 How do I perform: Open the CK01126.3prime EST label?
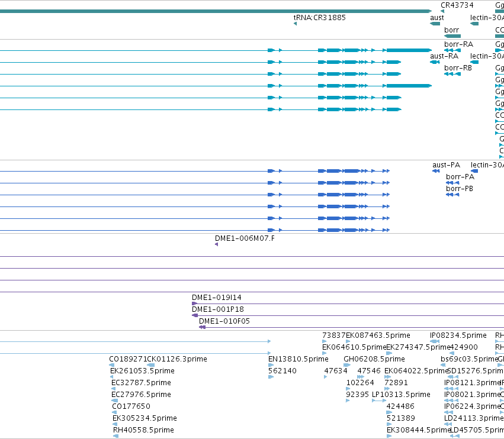coord(177,359)
